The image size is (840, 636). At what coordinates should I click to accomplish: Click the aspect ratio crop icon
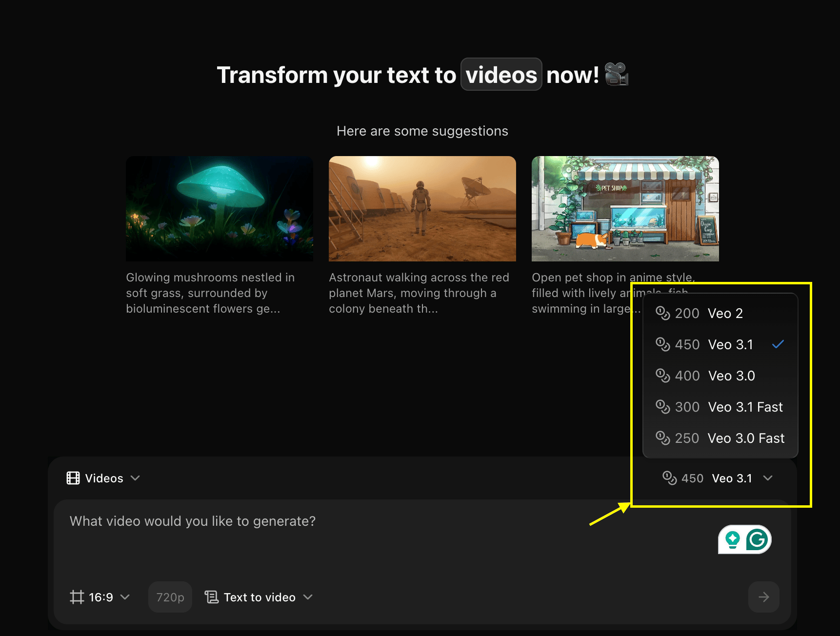tap(77, 597)
